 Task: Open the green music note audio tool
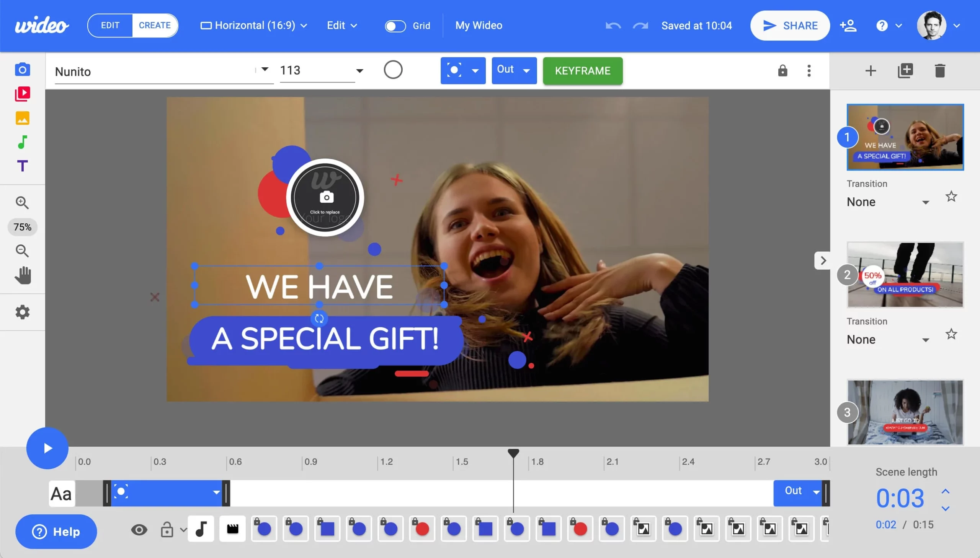coord(22,142)
